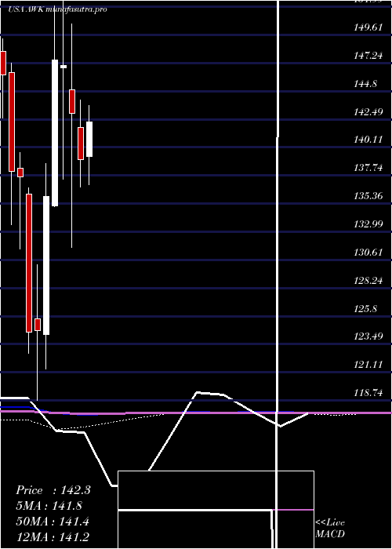Select the 140.11 price axis label
392x549 pixels.
[368, 140]
